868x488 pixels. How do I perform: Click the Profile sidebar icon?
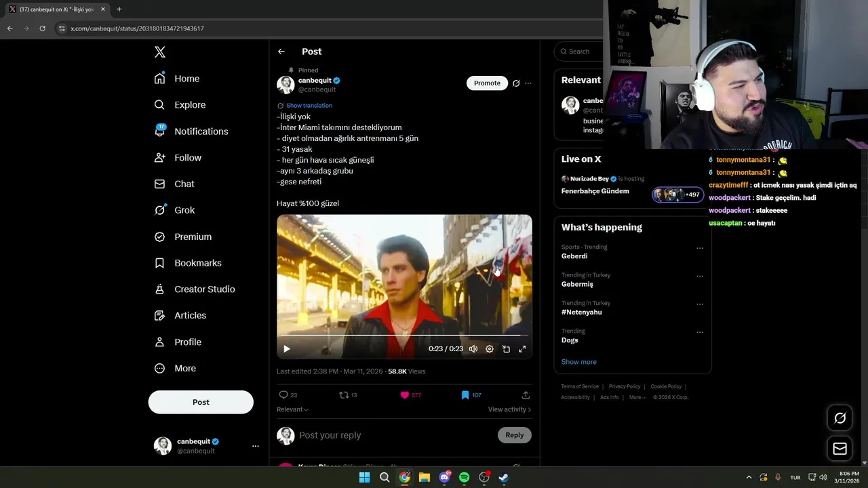pyautogui.click(x=159, y=342)
